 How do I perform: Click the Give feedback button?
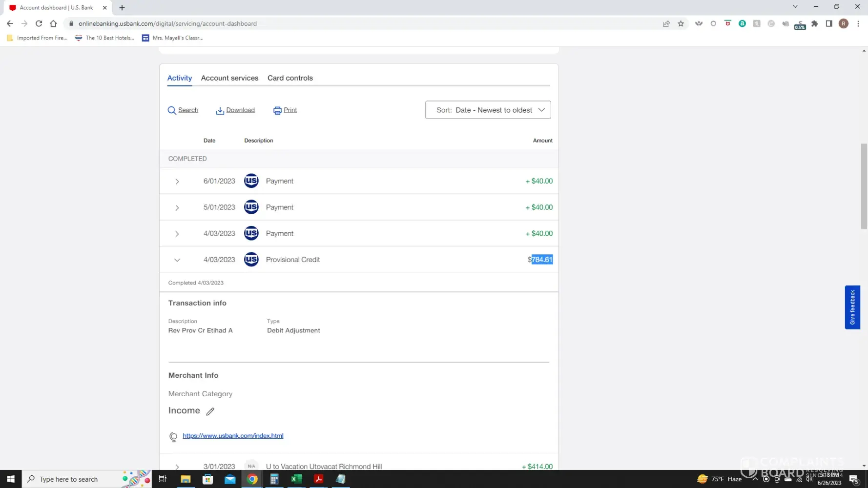click(x=852, y=307)
